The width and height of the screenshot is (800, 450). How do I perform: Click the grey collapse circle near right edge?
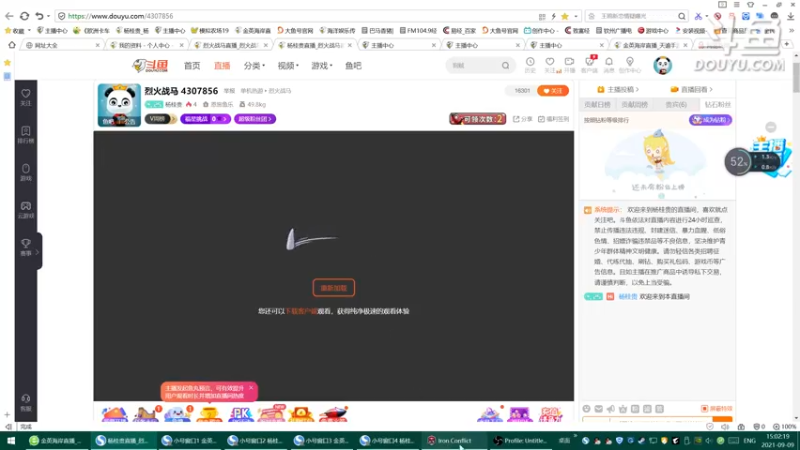[770, 127]
